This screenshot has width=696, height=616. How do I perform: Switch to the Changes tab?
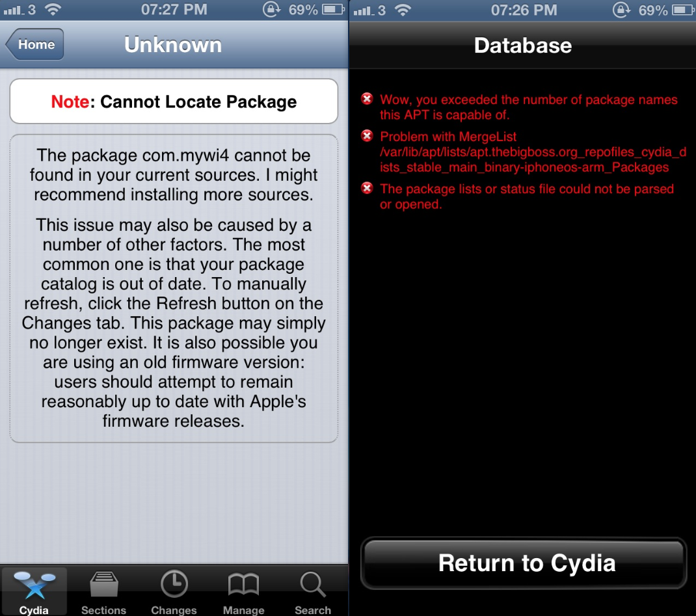pyautogui.click(x=174, y=591)
